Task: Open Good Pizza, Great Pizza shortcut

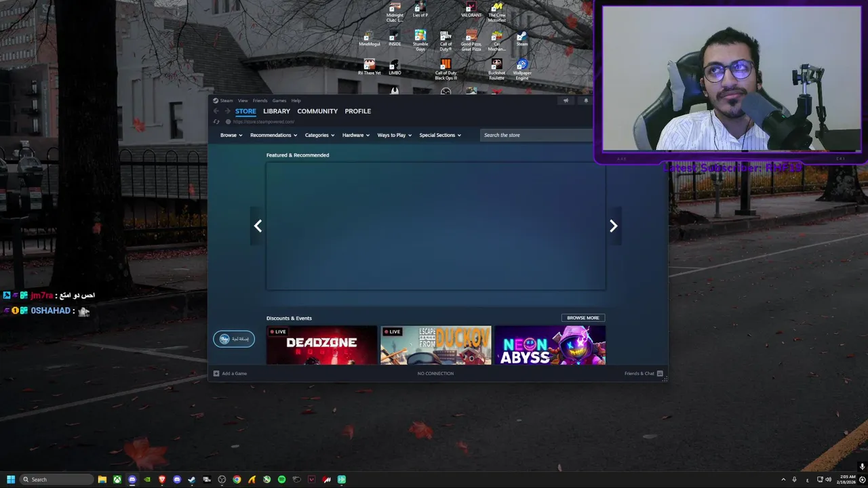Action: click(x=471, y=41)
